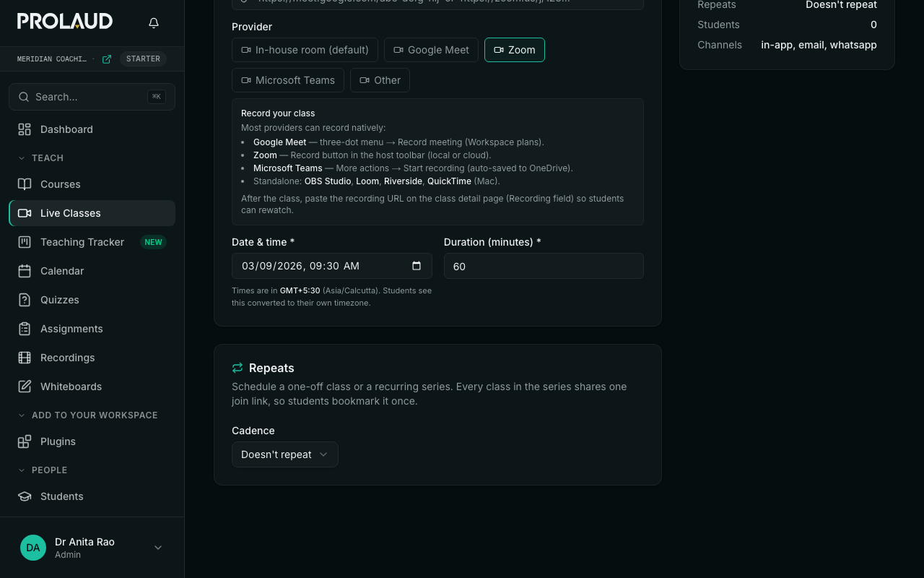Viewport: 924px width, 578px height.
Task: Open the Assignments page
Action: (92, 329)
